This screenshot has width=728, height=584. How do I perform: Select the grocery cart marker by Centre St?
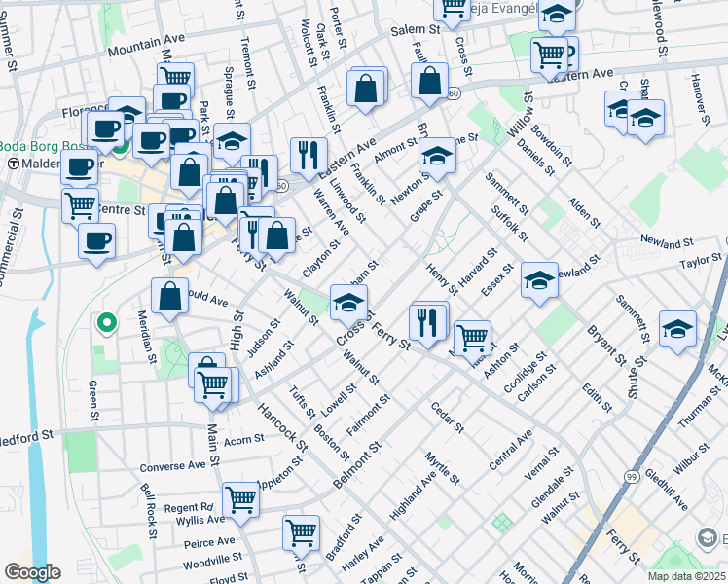click(80, 204)
